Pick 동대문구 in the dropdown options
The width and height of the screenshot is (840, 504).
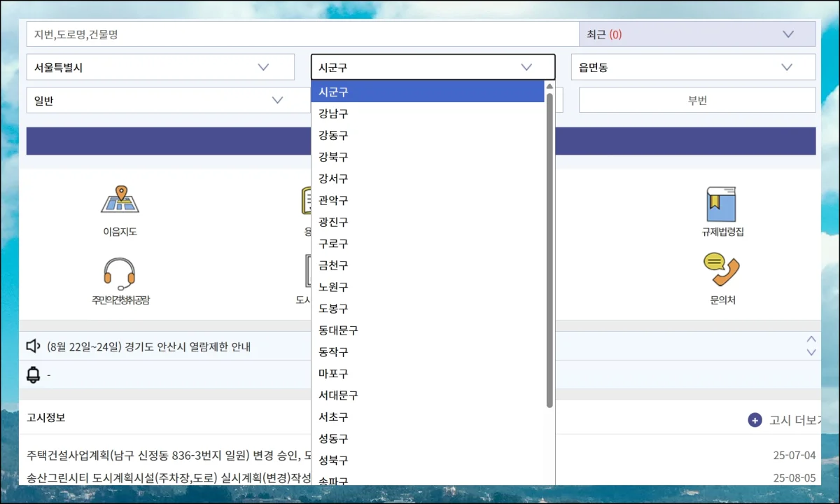338,330
